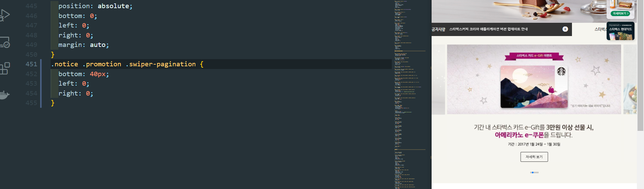Click the code minimap overview
644x189 pixels.
(410, 94)
